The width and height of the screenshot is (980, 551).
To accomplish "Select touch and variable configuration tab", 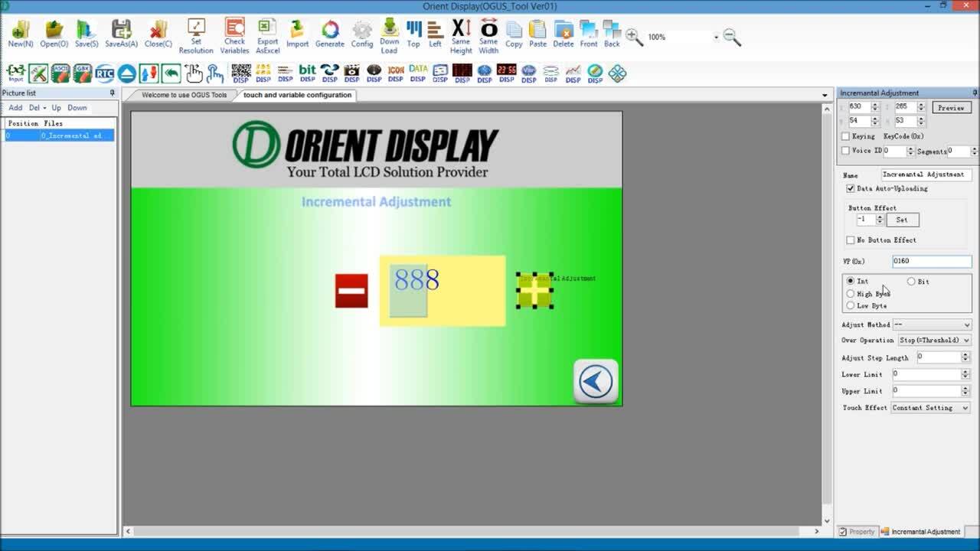I will coord(297,95).
